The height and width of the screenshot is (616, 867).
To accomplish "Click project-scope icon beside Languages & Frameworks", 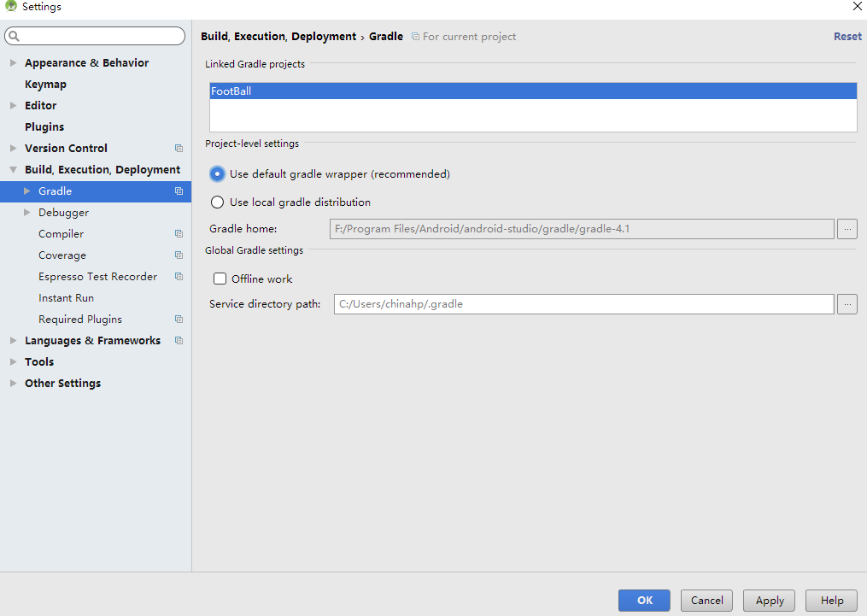I will click(x=179, y=341).
